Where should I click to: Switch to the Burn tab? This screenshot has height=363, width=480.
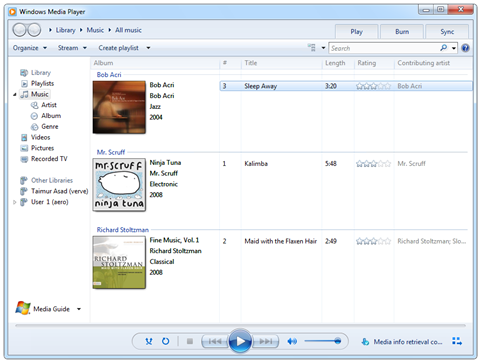(402, 32)
